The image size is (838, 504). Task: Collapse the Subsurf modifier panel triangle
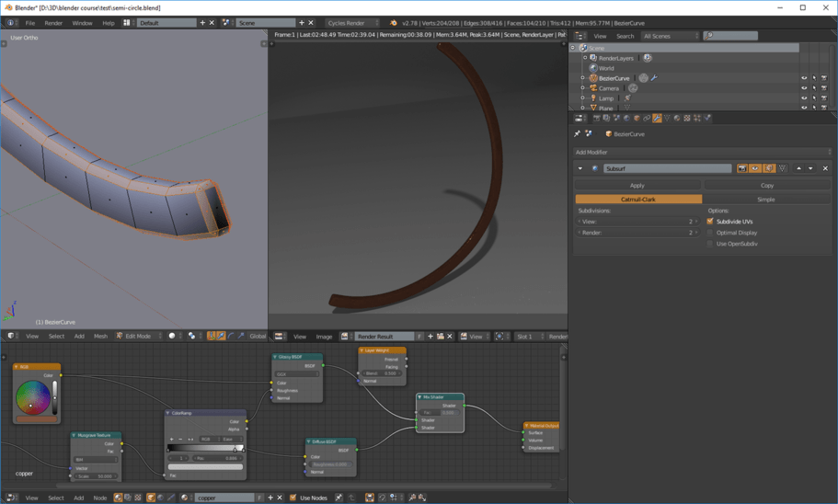pos(580,168)
